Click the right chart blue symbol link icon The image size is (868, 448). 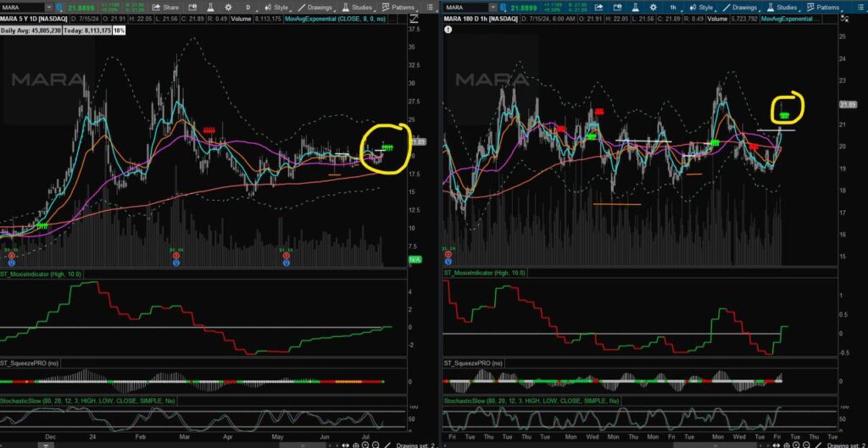click(x=504, y=7)
